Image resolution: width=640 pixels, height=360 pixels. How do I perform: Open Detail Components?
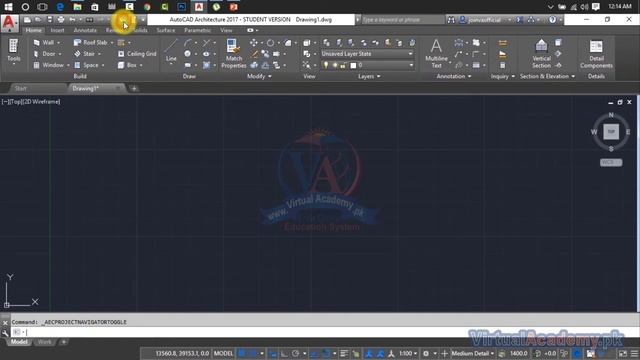click(x=596, y=53)
